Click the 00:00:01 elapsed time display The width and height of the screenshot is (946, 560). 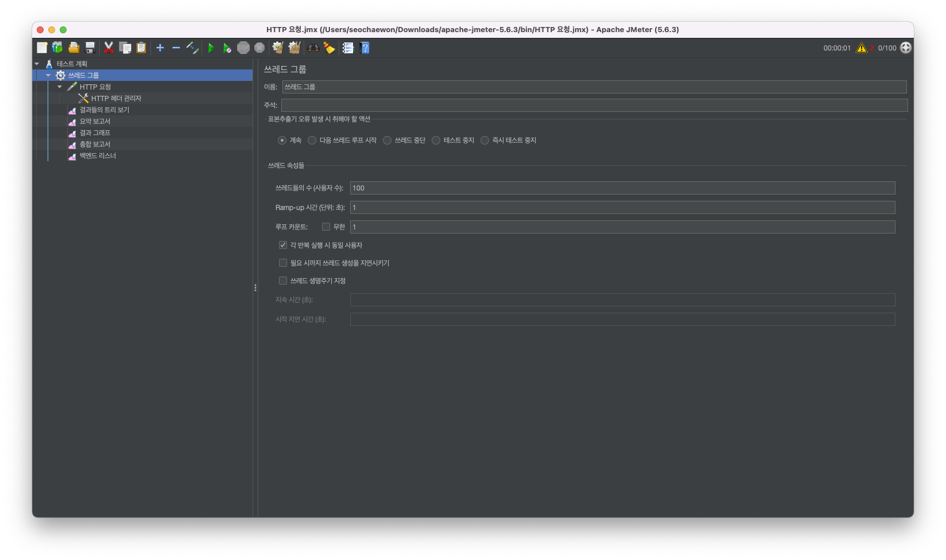coord(837,48)
